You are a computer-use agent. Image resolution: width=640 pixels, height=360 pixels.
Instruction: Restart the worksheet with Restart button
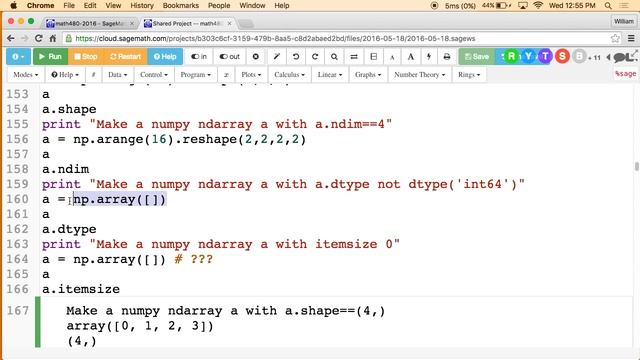[125, 57]
